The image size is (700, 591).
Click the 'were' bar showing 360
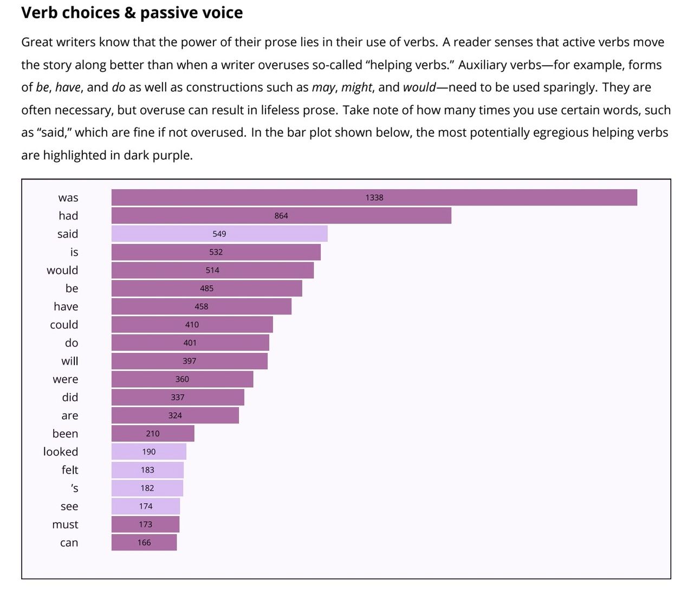[x=182, y=379]
